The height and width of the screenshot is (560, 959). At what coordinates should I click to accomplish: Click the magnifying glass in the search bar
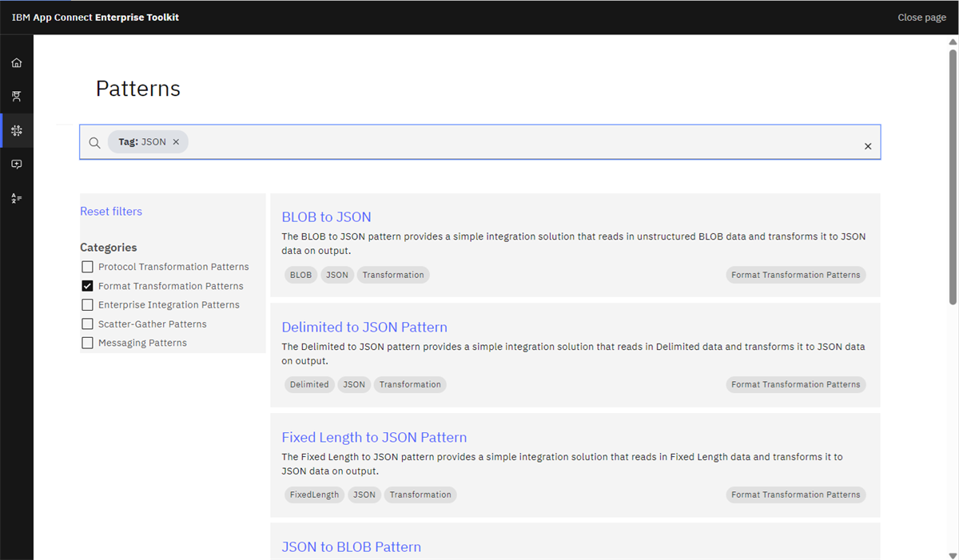click(94, 141)
